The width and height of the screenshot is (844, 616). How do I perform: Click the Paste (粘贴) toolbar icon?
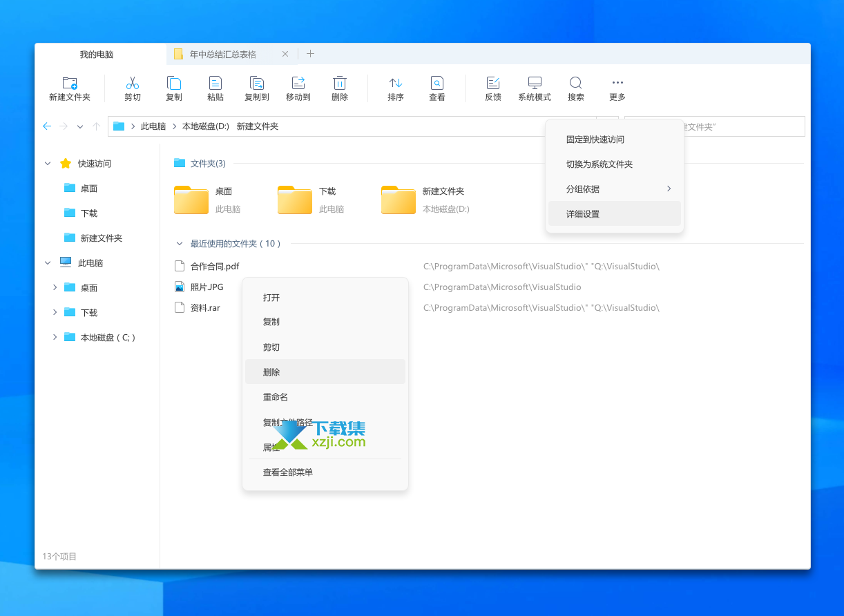[215, 84]
